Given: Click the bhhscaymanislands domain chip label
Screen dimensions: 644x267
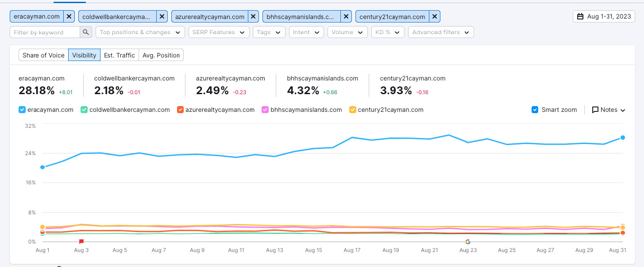Looking at the screenshot, I should tap(302, 17).
